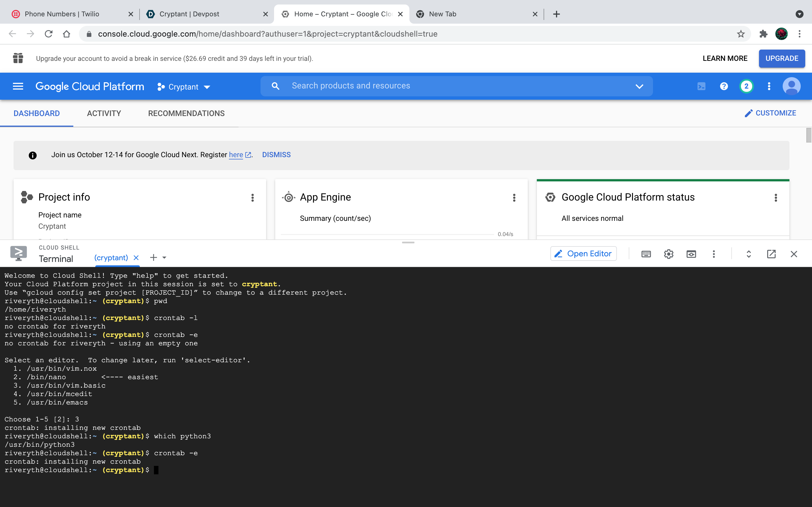812x507 pixels.
Task: Switch to the RECOMMENDATIONS tab
Action: point(186,113)
